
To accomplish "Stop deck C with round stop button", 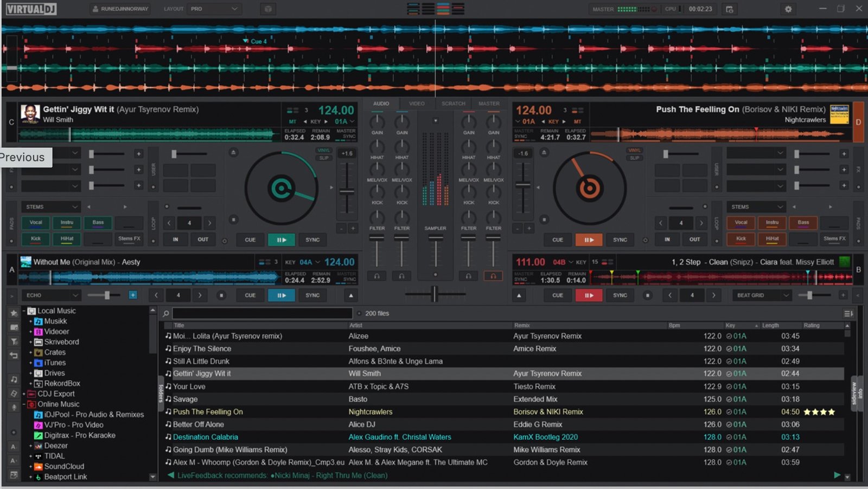I will (x=233, y=220).
